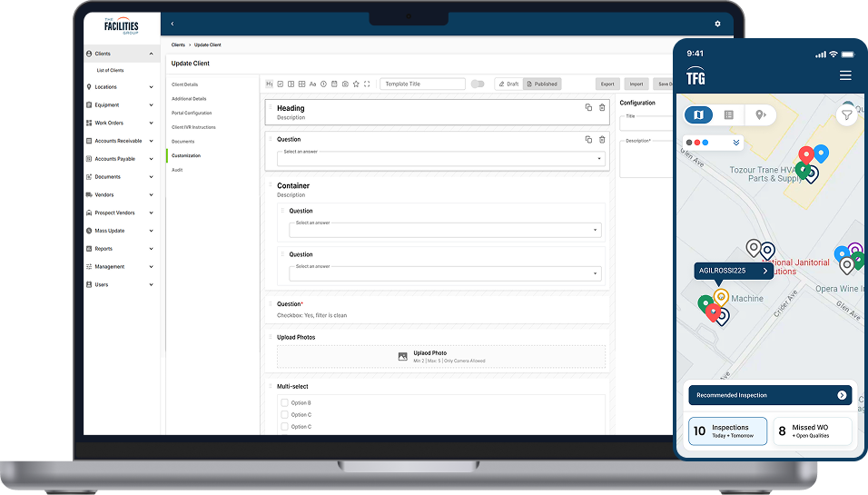Open the filter funnel on mobile map
This screenshot has width=868, height=495.
(x=846, y=115)
